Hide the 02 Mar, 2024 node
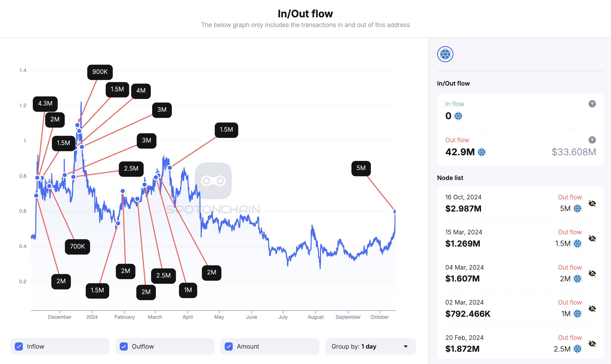 pos(592,309)
